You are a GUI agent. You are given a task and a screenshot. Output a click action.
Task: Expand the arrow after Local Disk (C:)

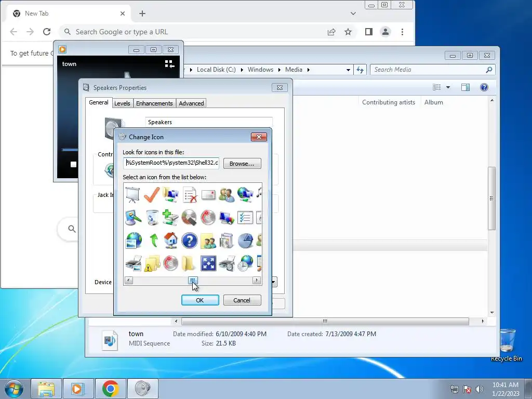[x=242, y=70]
